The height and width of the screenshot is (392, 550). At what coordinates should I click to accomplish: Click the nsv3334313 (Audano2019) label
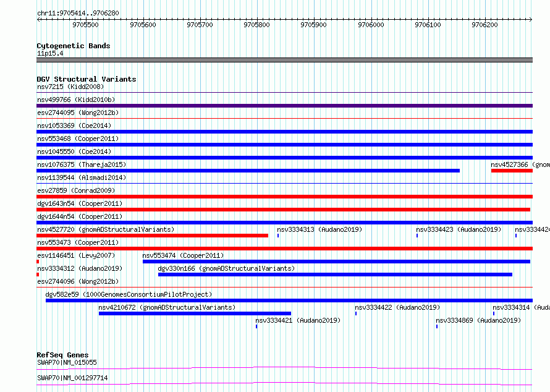(x=319, y=229)
